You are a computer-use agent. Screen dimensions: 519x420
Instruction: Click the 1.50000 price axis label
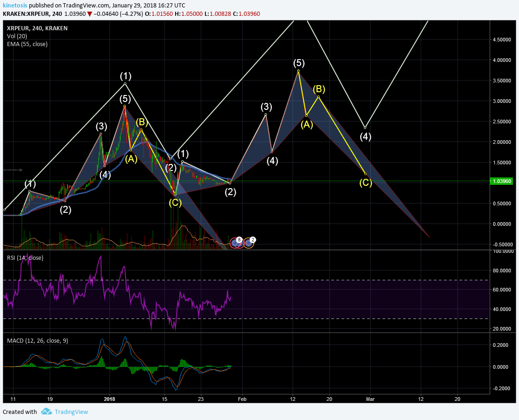click(x=502, y=163)
